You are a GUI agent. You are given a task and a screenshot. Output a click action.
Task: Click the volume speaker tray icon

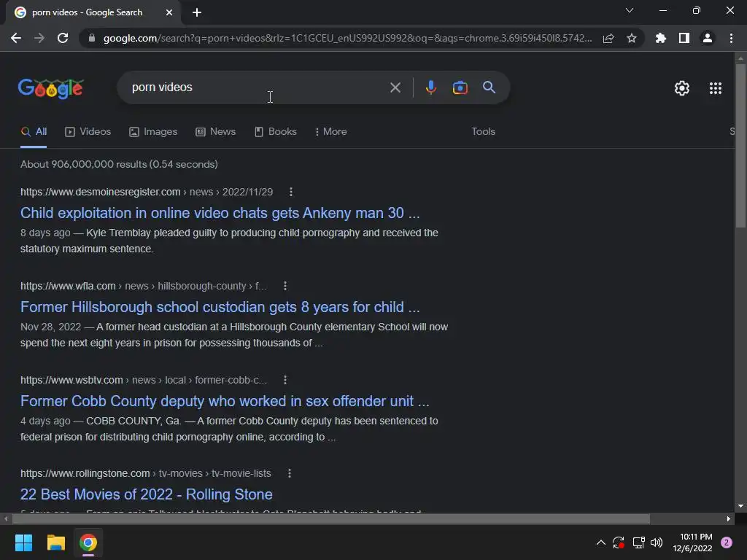[x=657, y=542]
